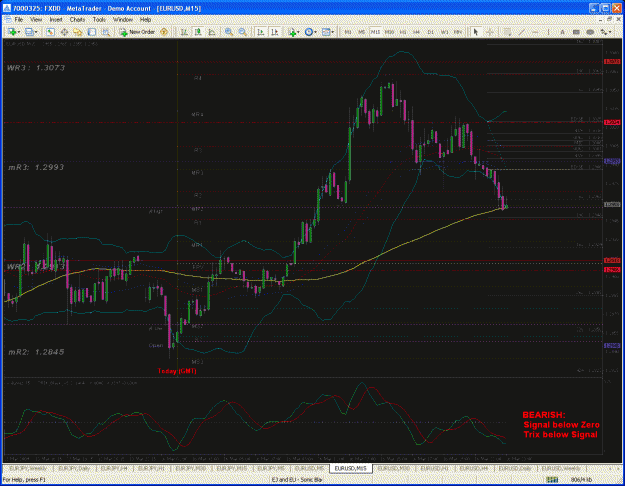The width and height of the screenshot is (625, 486).
Task: Toggle the Navigator folder icon
Action: click(x=78, y=32)
